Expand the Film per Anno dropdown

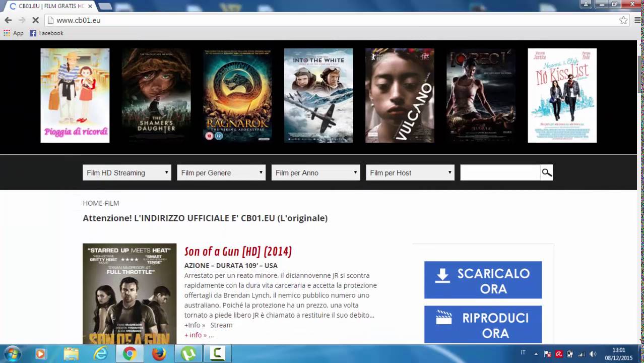[x=316, y=172]
